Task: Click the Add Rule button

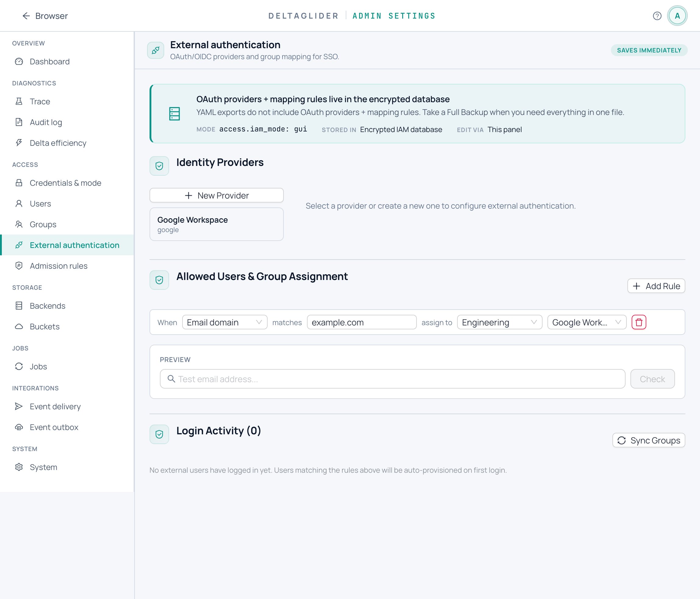Action: pos(656,286)
